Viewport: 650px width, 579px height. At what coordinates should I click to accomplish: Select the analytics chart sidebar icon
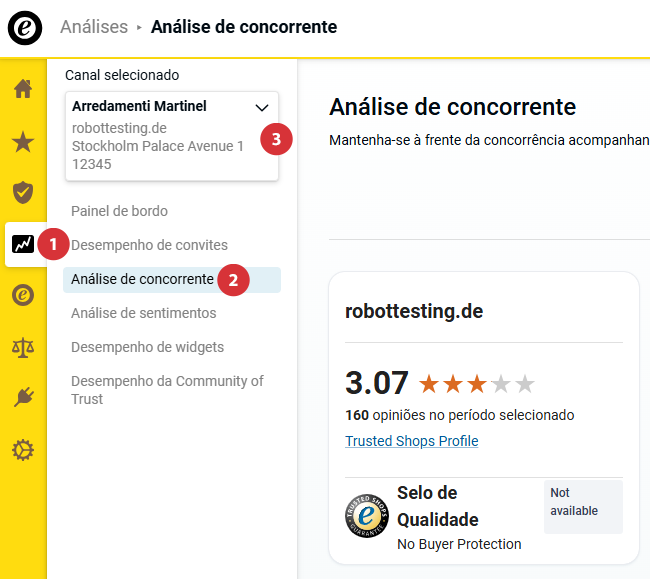(23, 243)
